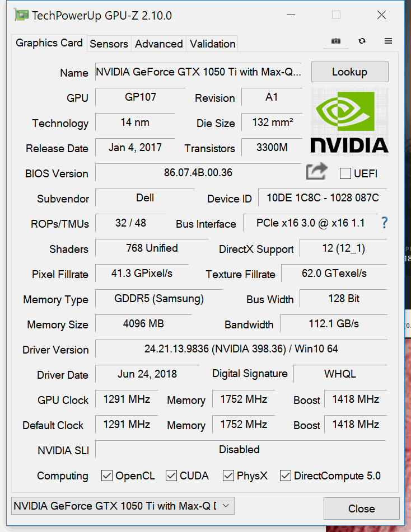This screenshot has height=532, width=411.
Task: Toggle the OpenCL checkbox
Action: point(107,475)
